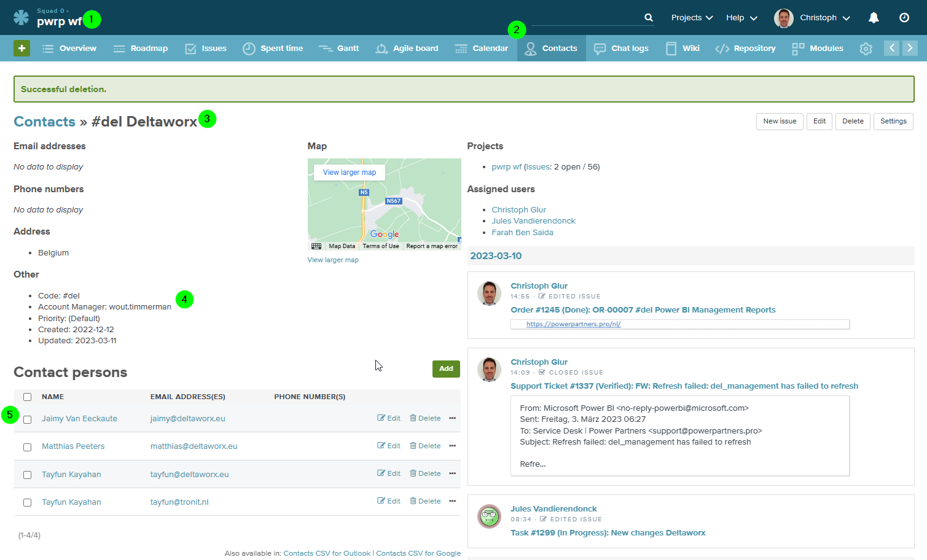This screenshot has width=927, height=560.
Task: Expand the Help dropdown
Action: (741, 18)
